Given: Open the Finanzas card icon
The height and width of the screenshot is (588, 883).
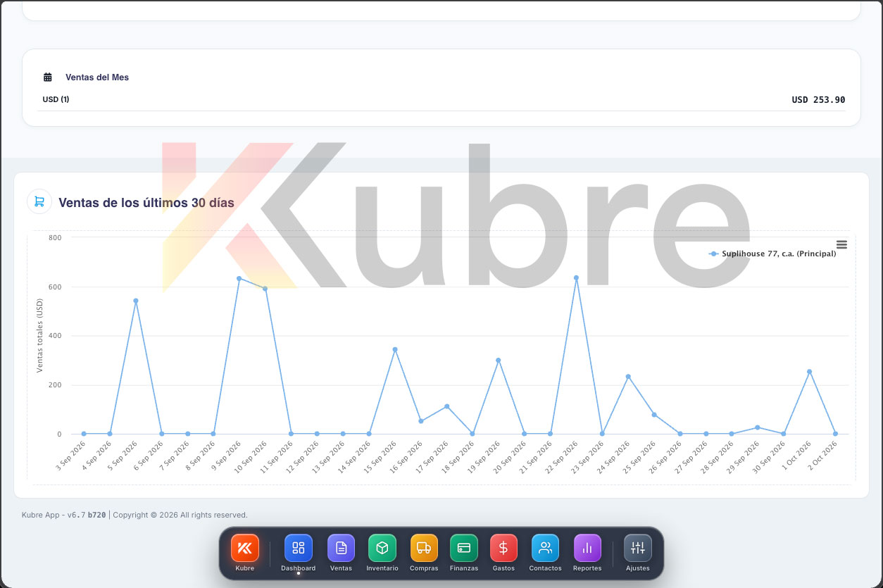Looking at the screenshot, I should pyautogui.click(x=464, y=548).
